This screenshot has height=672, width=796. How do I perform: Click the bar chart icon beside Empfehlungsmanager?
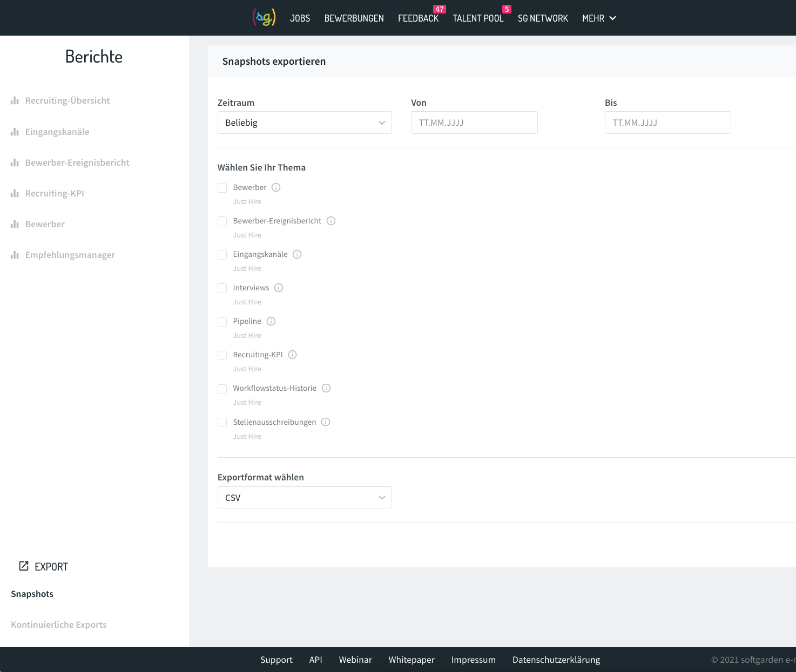click(15, 255)
